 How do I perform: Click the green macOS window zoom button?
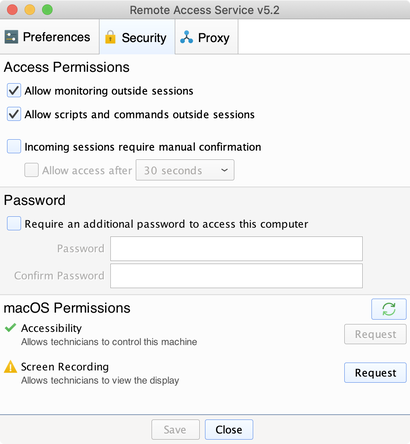[47, 10]
